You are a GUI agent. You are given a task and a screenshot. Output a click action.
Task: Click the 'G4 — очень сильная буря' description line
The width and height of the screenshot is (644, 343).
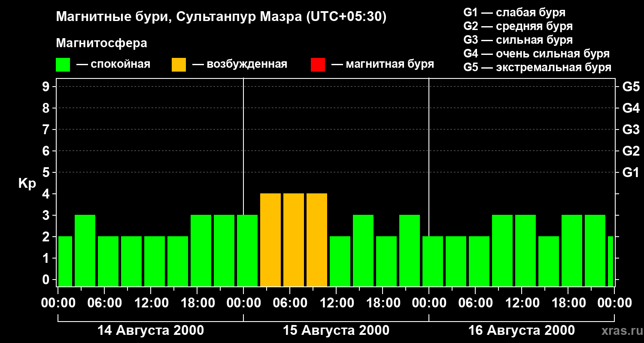(537, 54)
